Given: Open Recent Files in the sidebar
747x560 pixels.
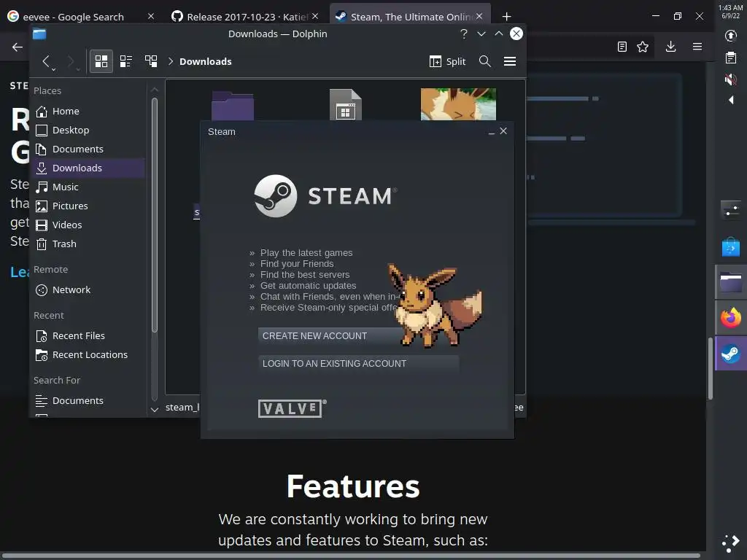Looking at the screenshot, I should pyautogui.click(x=88, y=335).
